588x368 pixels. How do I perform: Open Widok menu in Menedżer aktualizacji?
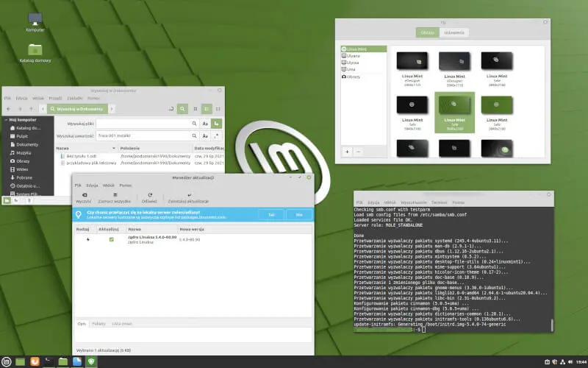pos(108,185)
